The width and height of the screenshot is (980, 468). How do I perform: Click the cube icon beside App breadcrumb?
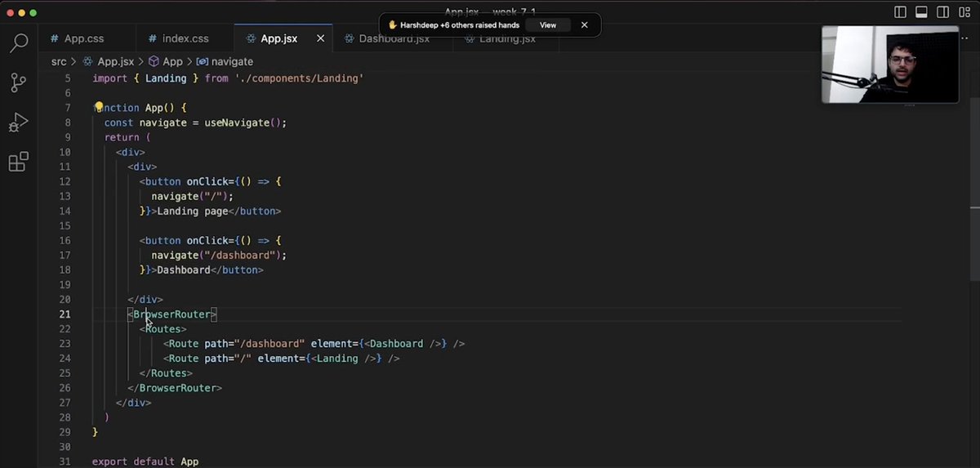click(x=153, y=61)
